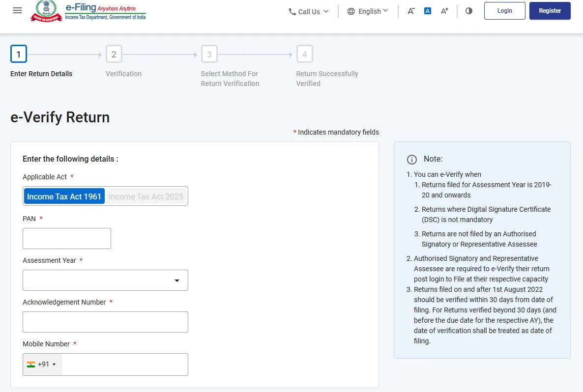Open the Assessment Year dropdown
The height and width of the screenshot is (392, 583).
pos(105,280)
